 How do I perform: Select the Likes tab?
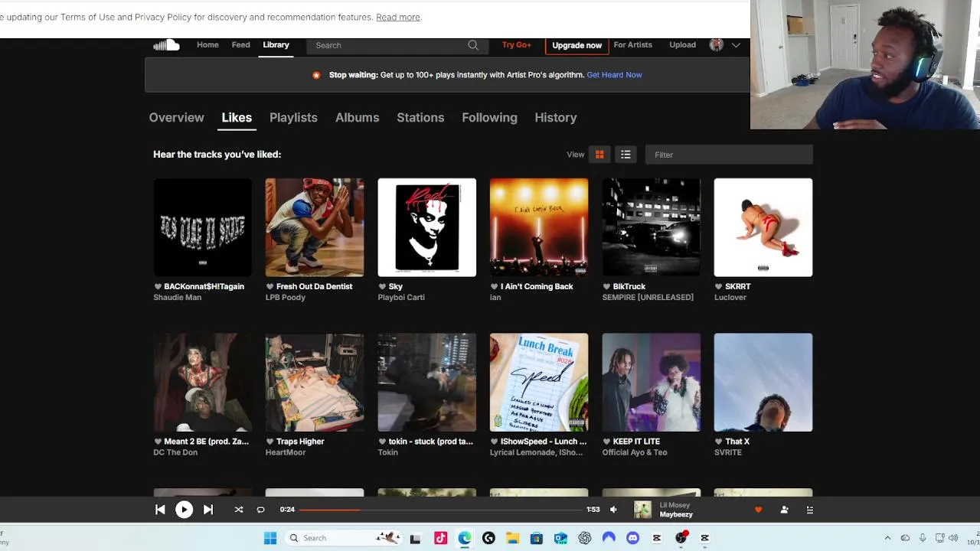(237, 118)
